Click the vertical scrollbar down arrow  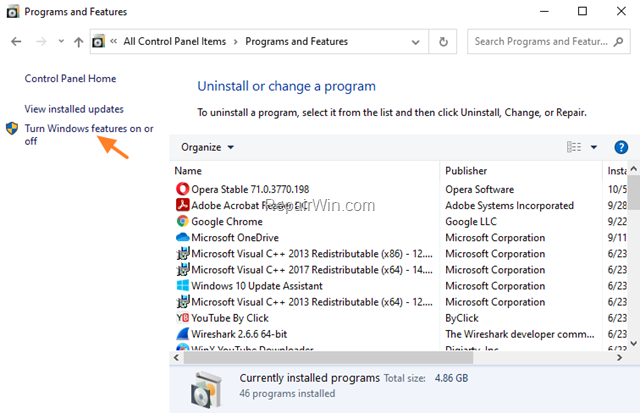coord(633,344)
